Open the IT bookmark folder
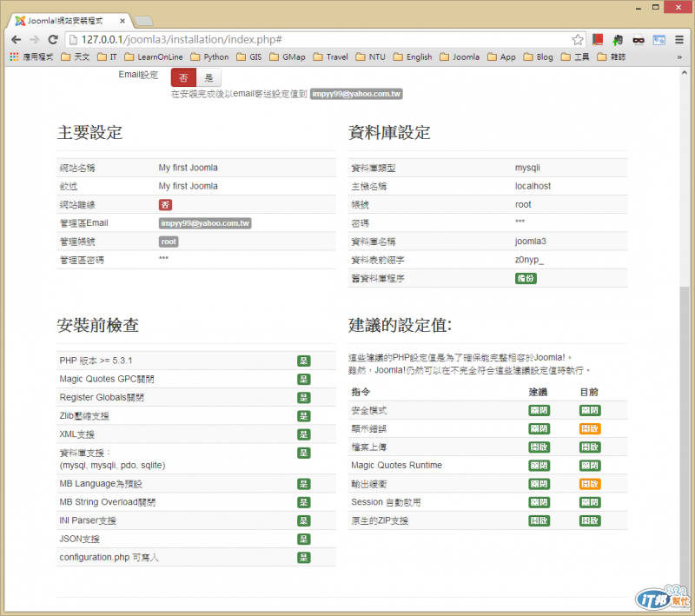This screenshot has height=616, width=695. click(107, 56)
